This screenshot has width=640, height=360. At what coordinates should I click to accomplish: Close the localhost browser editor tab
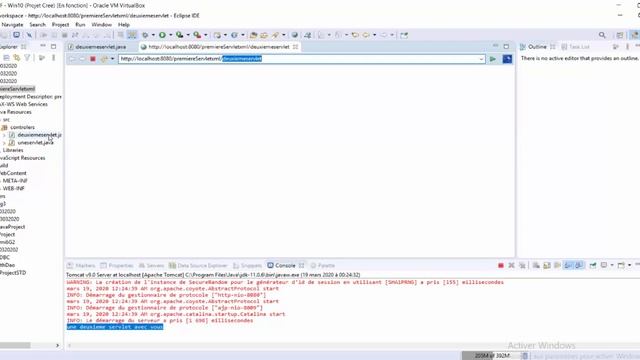point(296,47)
